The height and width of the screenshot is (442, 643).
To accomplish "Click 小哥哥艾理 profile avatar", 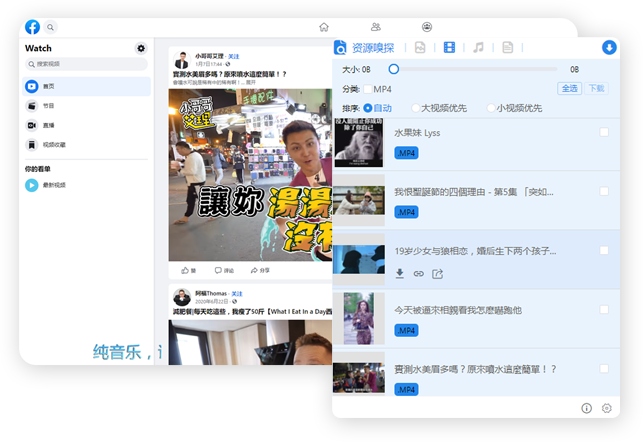I will point(181,60).
